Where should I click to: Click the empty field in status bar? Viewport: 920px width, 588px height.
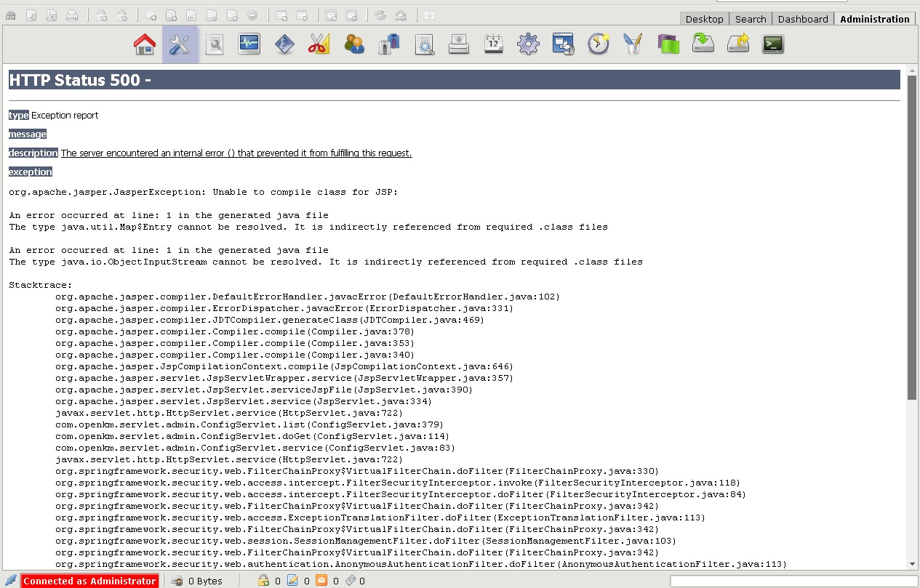(x=791, y=581)
